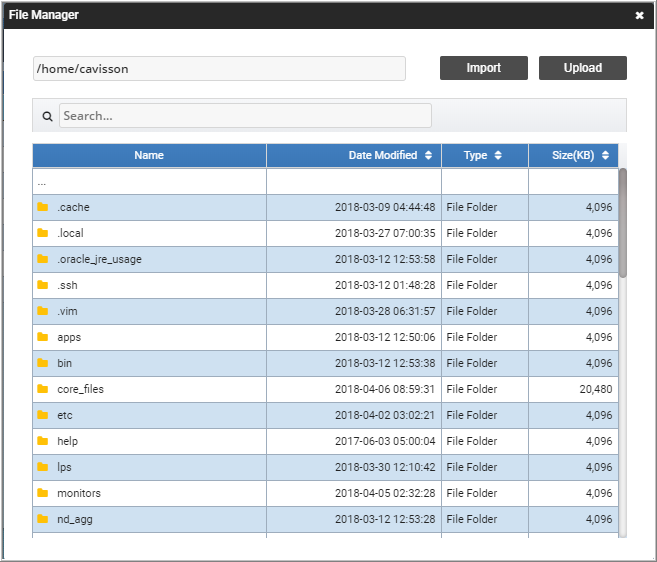Click the magnifier search icon
The height and width of the screenshot is (562, 657).
coord(47,116)
